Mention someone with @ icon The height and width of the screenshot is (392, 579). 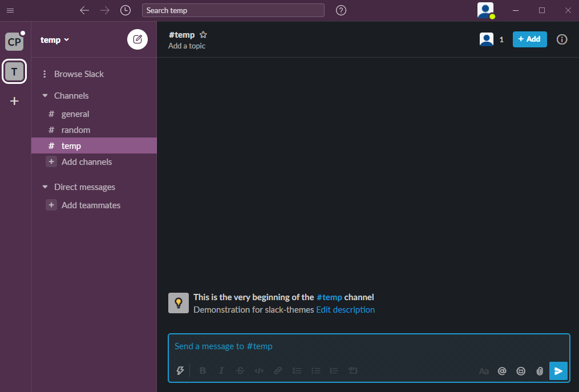pyautogui.click(x=502, y=371)
